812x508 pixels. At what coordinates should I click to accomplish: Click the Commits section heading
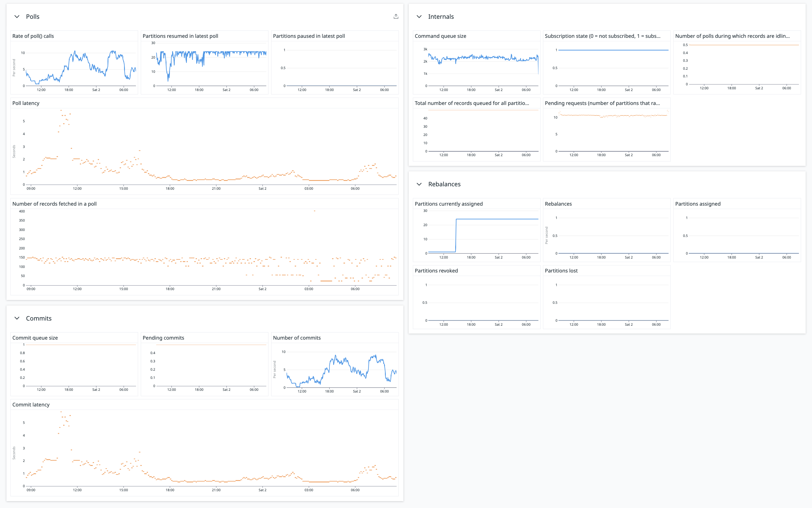point(39,318)
